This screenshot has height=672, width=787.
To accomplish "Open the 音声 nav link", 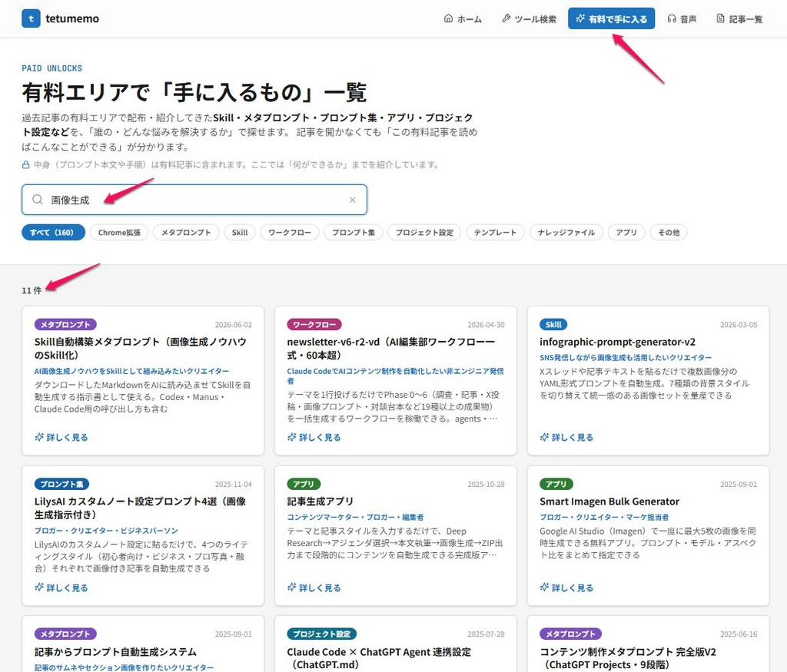I will 682,19.
